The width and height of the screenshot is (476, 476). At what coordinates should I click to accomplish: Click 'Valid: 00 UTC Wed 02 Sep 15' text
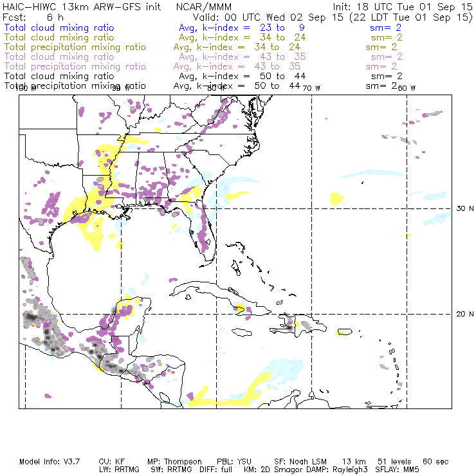pos(269,17)
